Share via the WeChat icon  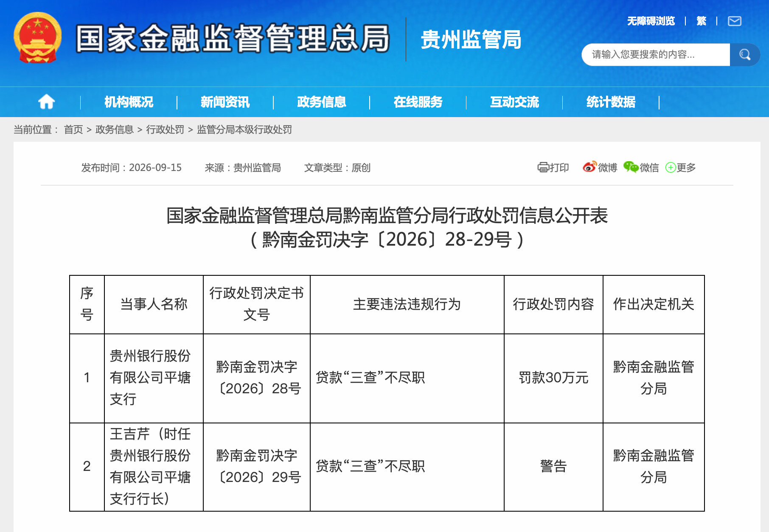click(x=631, y=167)
